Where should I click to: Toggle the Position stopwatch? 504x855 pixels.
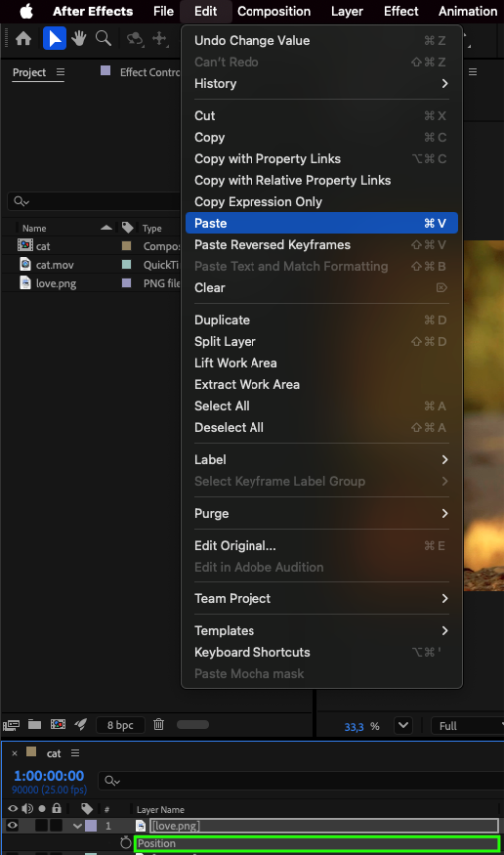point(125,843)
